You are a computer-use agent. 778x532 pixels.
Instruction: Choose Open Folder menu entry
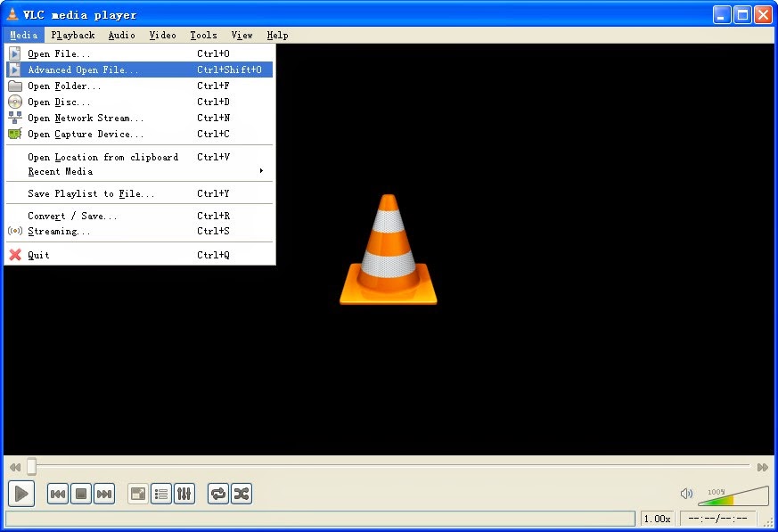(139, 86)
